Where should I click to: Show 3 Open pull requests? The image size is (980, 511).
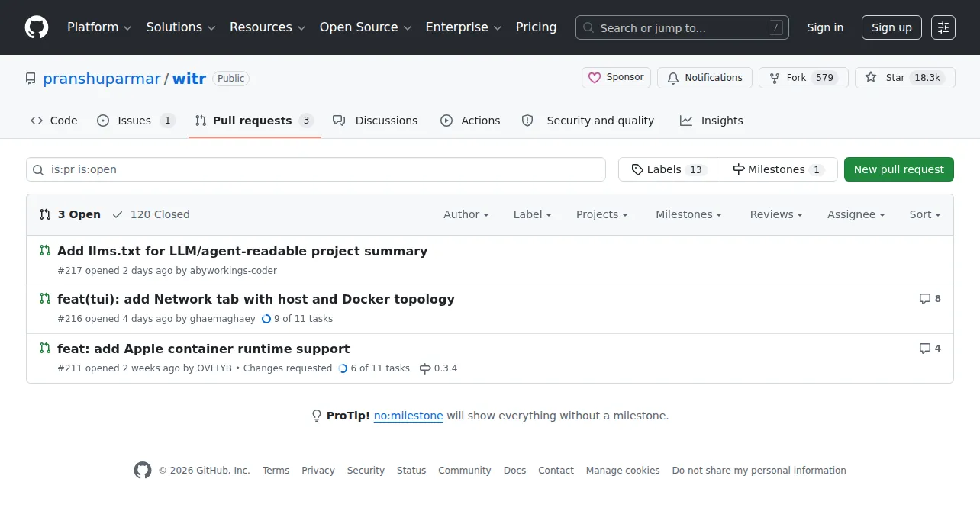click(70, 214)
